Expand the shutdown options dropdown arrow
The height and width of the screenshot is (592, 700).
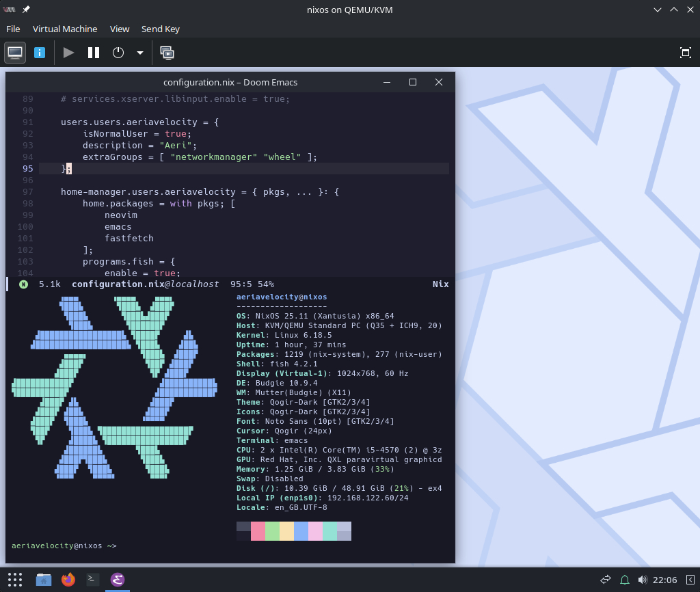coord(139,53)
